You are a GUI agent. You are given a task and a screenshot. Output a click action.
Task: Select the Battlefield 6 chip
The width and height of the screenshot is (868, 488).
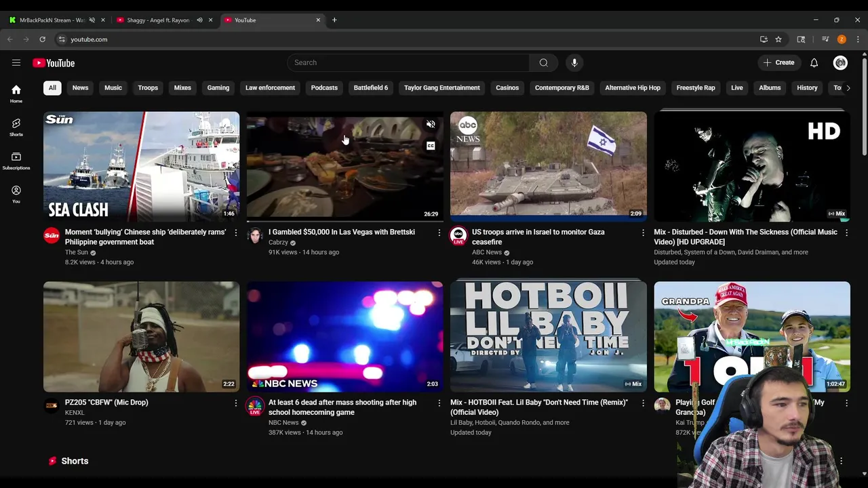371,87
